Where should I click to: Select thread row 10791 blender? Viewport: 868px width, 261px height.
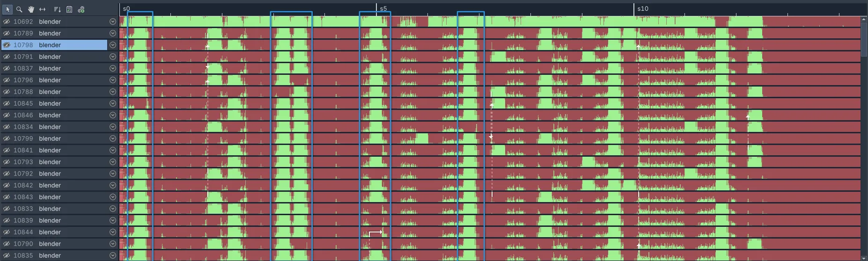point(50,57)
